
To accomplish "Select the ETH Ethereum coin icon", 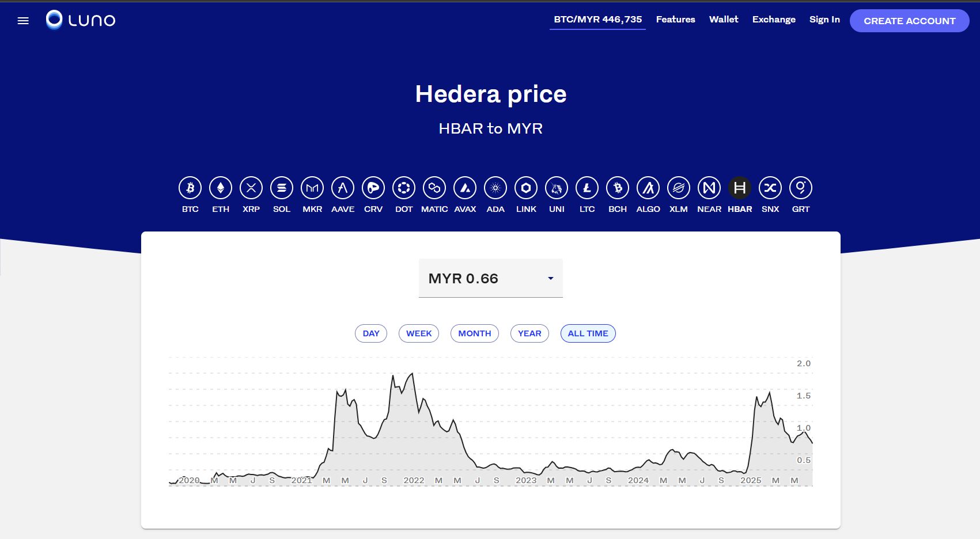I will [221, 188].
